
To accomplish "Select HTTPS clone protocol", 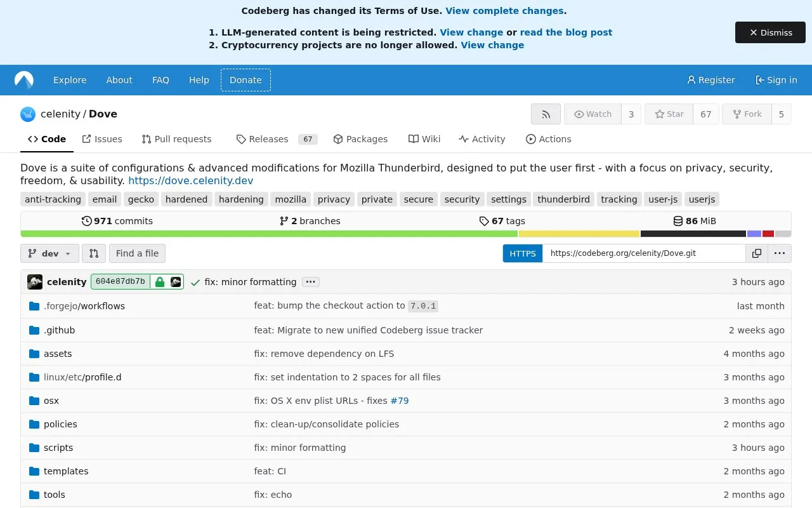I will tap(523, 253).
